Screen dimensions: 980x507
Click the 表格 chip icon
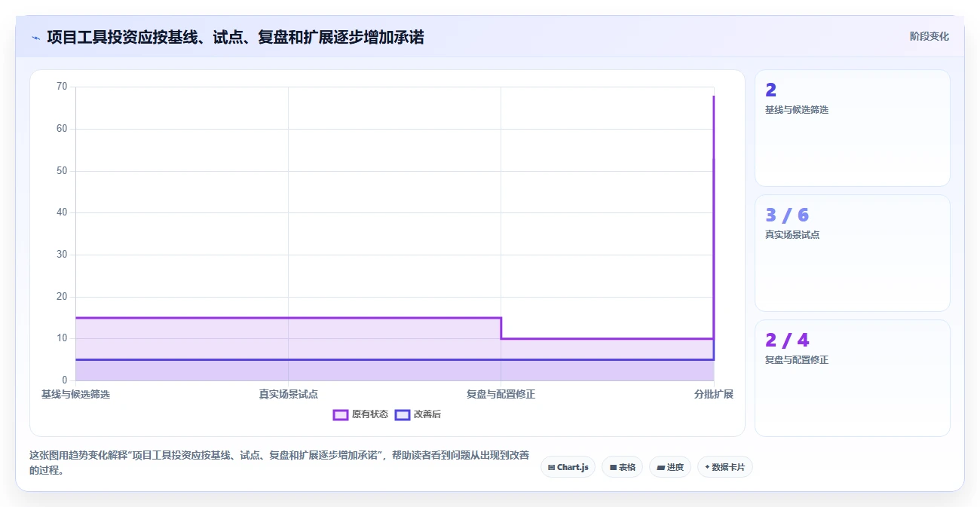point(613,467)
